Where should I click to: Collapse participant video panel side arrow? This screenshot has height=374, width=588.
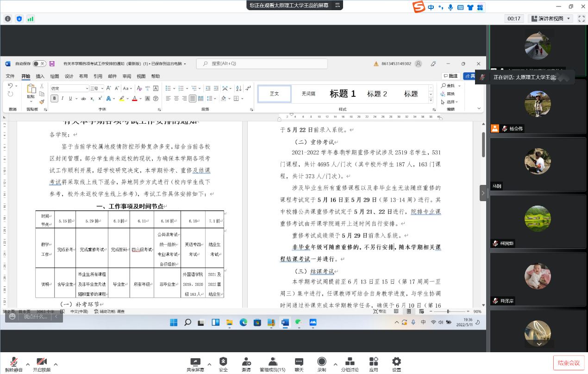pyautogui.click(x=483, y=193)
